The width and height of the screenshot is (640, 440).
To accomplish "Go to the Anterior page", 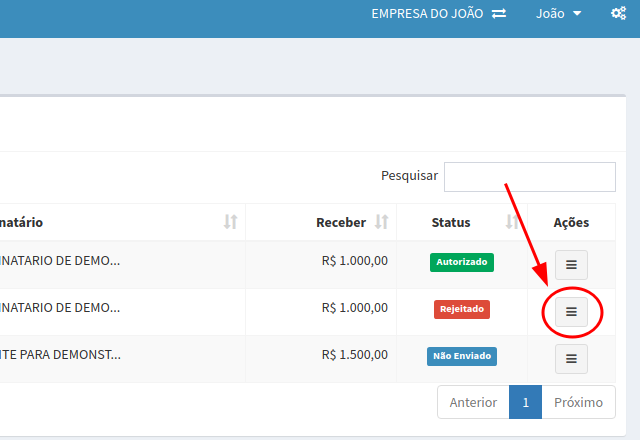I will tap(473, 402).
